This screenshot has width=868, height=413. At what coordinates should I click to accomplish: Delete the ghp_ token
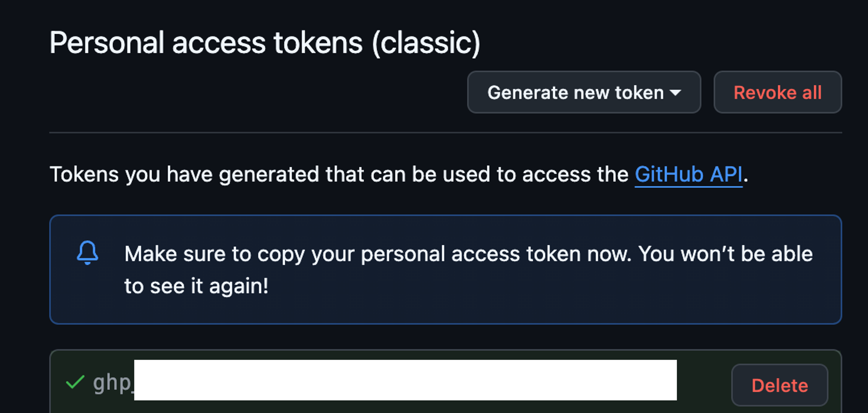pos(779,385)
